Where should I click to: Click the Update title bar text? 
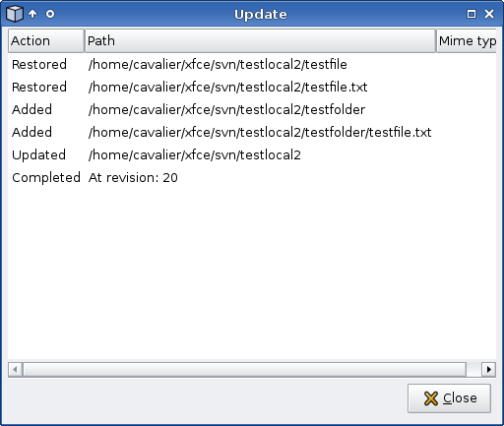click(x=261, y=15)
